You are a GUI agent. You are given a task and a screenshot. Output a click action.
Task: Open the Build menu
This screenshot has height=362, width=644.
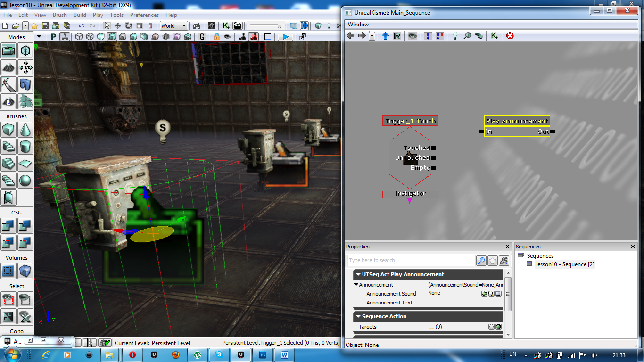point(80,15)
